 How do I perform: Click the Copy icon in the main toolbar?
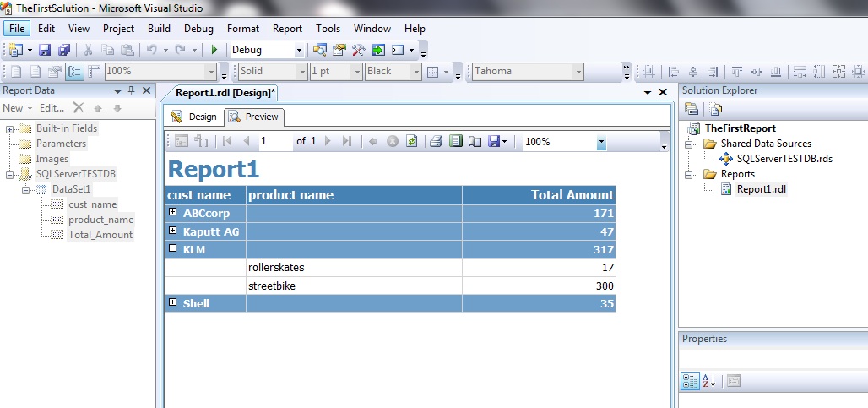(x=107, y=51)
